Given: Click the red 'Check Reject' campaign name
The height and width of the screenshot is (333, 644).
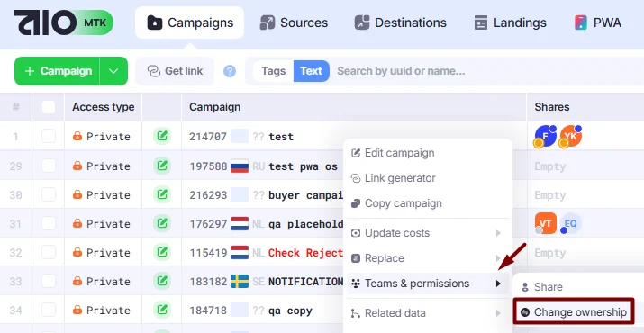Looking at the screenshot, I should coord(305,253).
